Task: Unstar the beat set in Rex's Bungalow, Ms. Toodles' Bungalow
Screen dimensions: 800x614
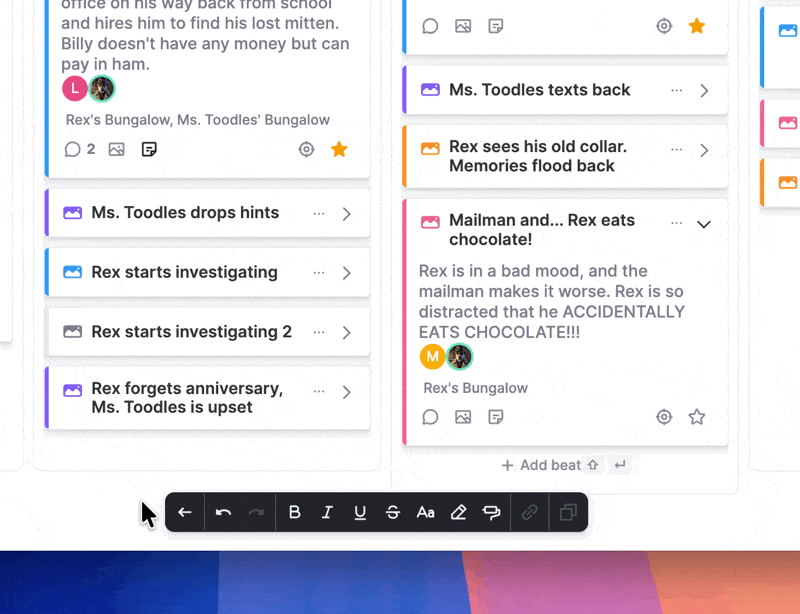Action: coord(339,149)
